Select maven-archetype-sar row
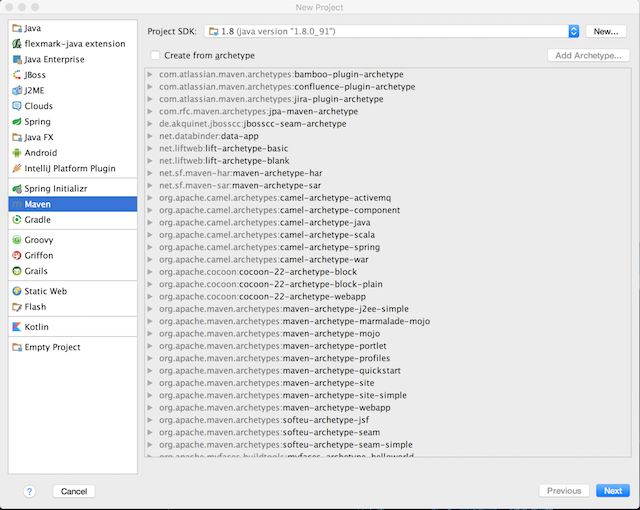The image size is (640, 510). click(x=388, y=186)
